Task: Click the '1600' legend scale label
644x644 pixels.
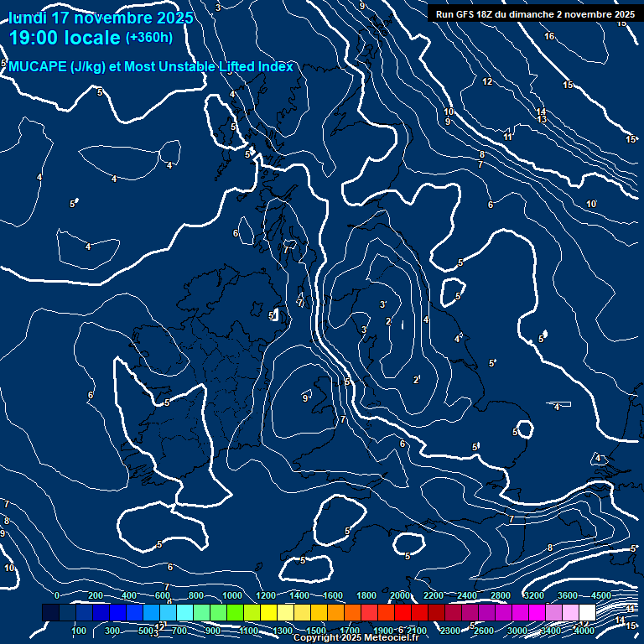Action: coord(333,595)
